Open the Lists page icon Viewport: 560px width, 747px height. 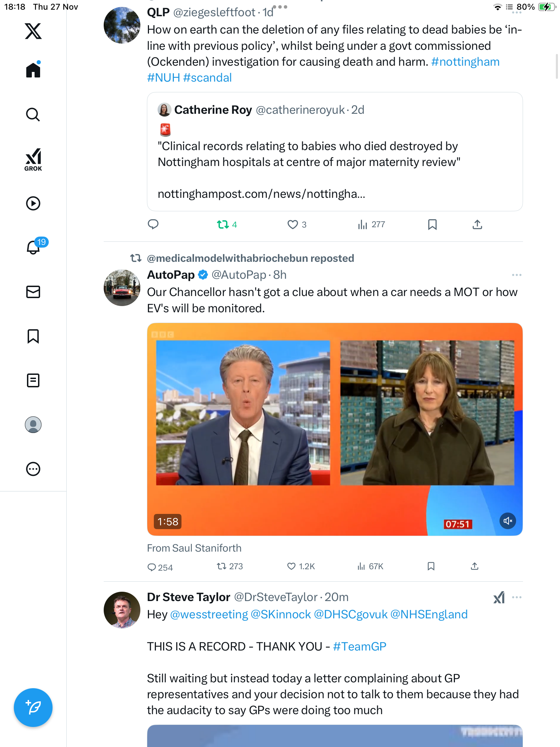point(33,380)
